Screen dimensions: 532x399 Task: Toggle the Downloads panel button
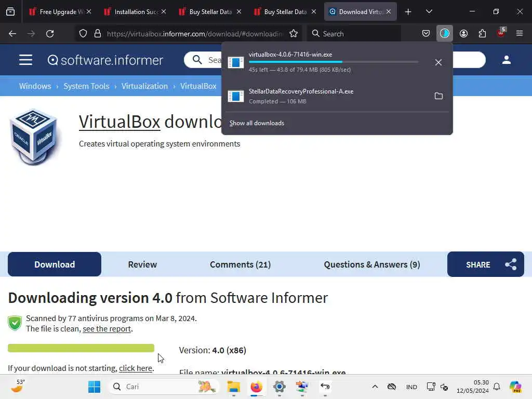pyautogui.click(x=445, y=34)
